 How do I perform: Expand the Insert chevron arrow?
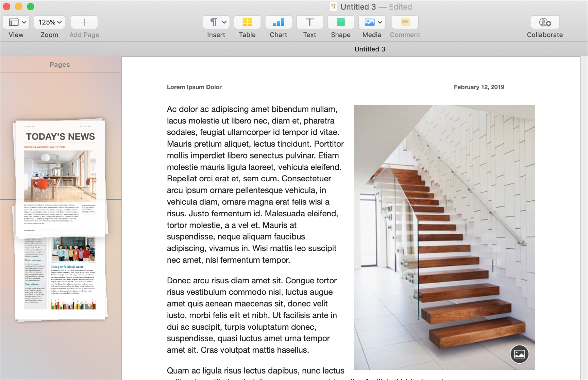(224, 22)
